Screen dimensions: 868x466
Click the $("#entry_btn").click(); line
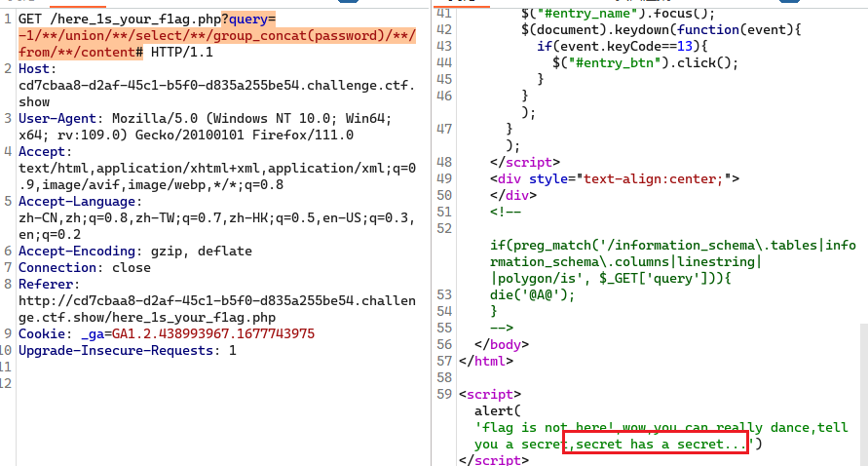click(x=646, y=62)
